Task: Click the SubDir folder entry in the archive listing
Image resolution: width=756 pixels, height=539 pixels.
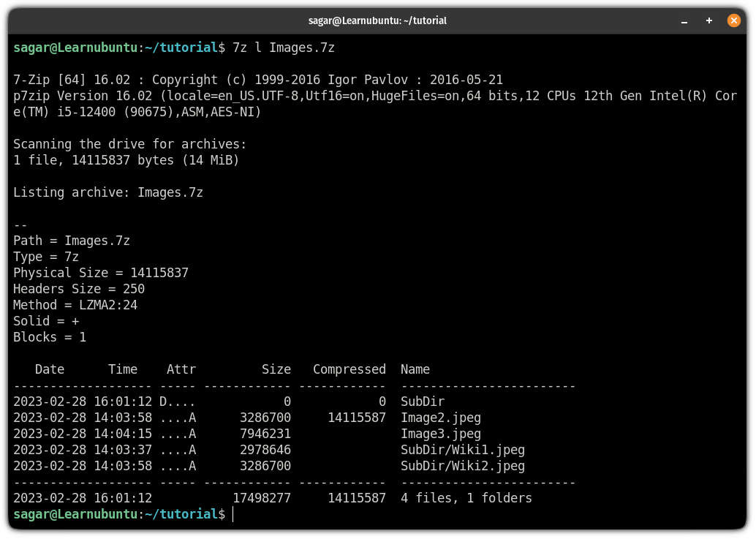Action: pos(424,402)
